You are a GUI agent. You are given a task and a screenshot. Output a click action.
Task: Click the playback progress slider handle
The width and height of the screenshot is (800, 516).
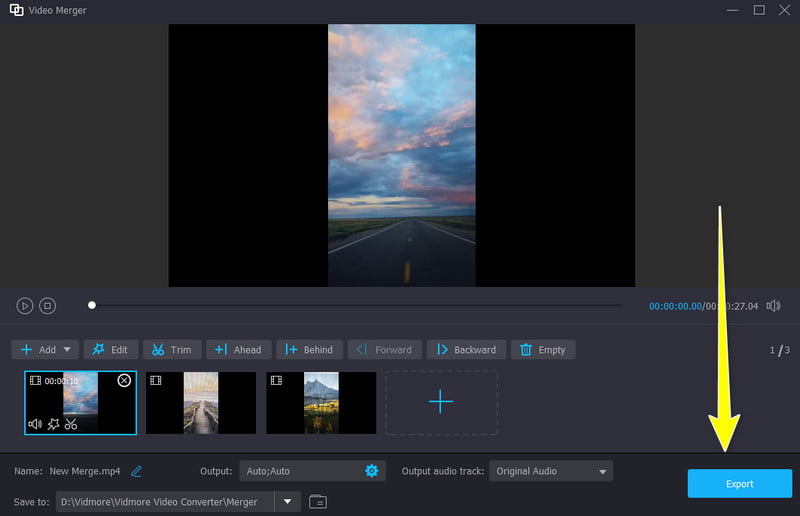click(x=92, y=305)
